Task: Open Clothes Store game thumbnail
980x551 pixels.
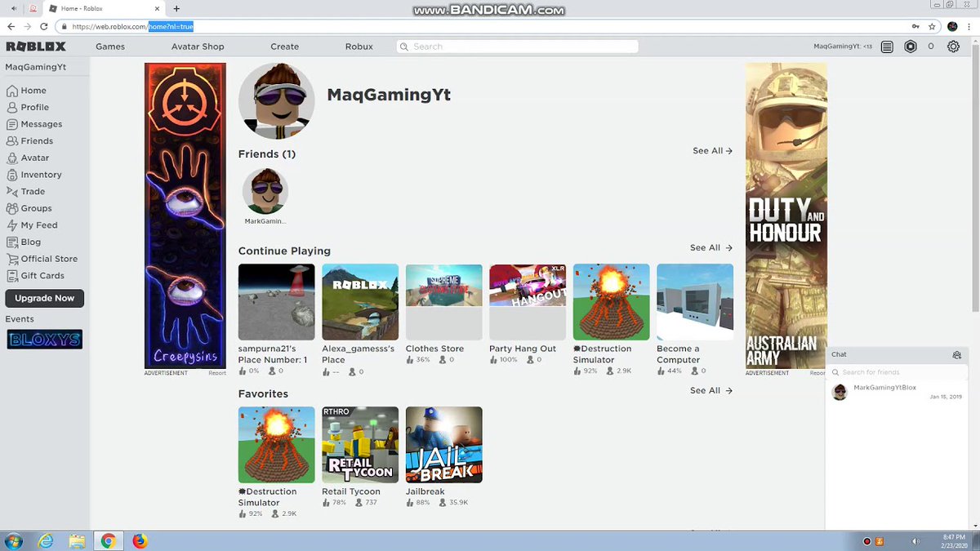Action: (x=444, y=302)
